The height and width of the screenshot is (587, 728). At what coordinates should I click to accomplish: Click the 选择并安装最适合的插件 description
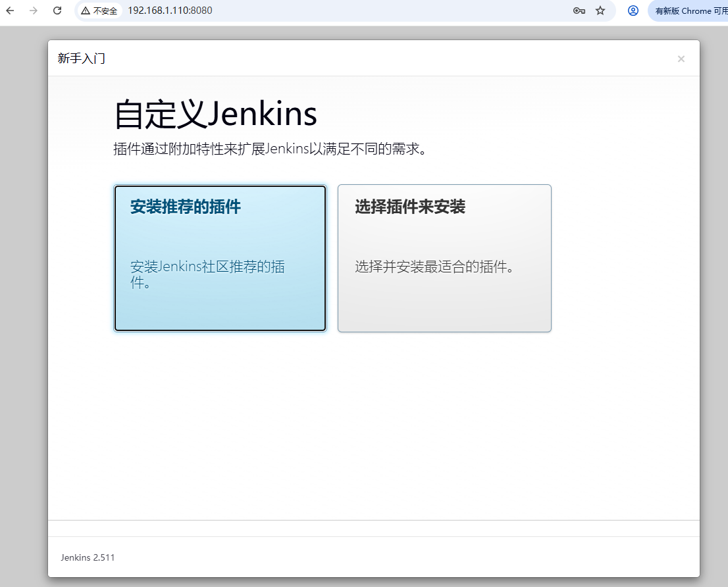(434, 267)
